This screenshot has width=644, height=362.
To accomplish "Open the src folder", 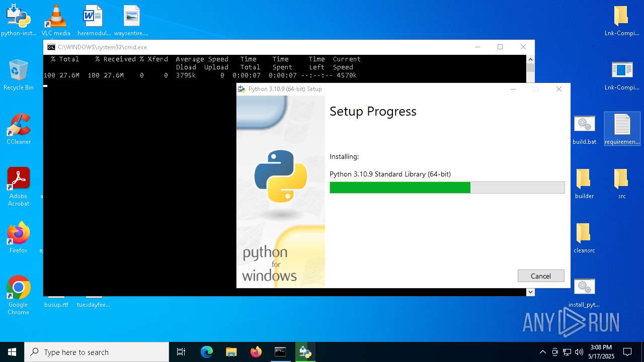I will point(622,183).
